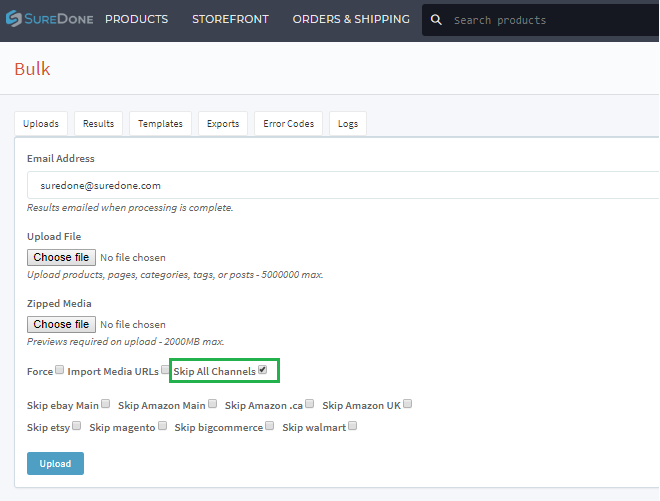Open the Templates tab
660x501 pixels.
[160, 124]
